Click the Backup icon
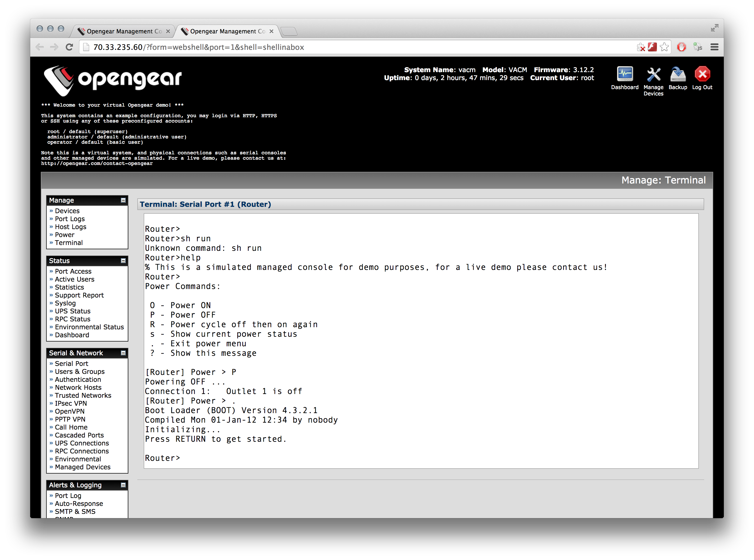Screen dimensions: 754x560 tap(678, 74)
